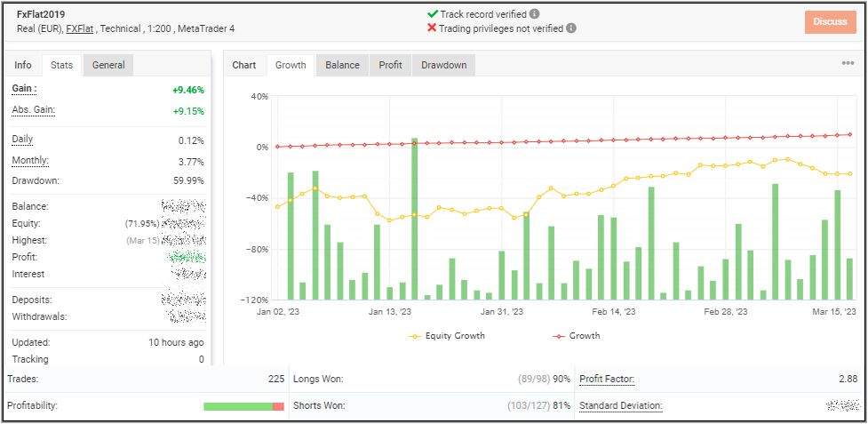The image size is (868, 424).
Task: Open the General tab
Action: pos(108,65)
